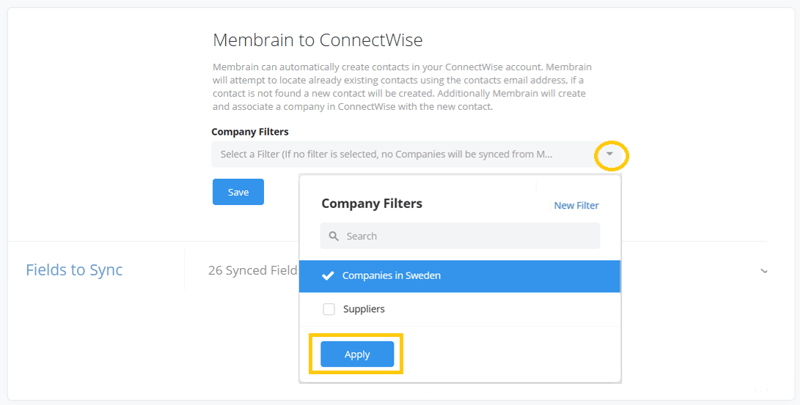This screenshot has height=405, width=800.
Task: Click the Company Filters label above dropdown
Action: [x=250, y=132]
